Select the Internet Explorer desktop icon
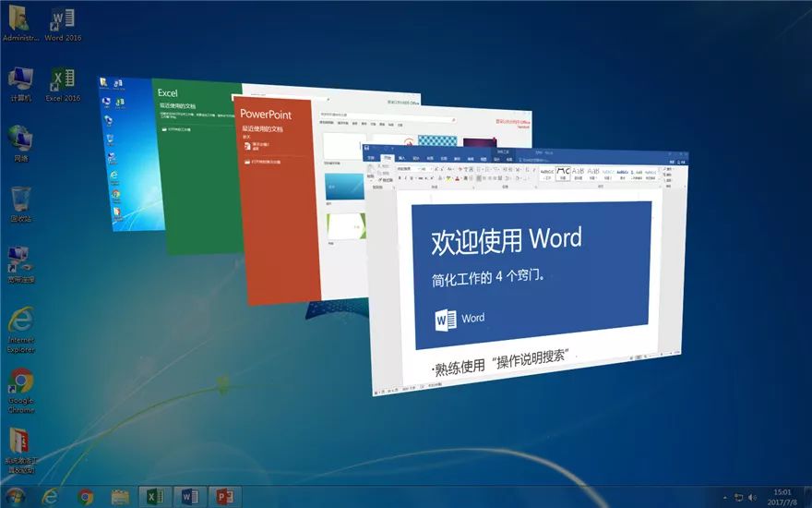The width and height of the screenshot is (812, 508). pyautogui.click(x=20, y=331)
